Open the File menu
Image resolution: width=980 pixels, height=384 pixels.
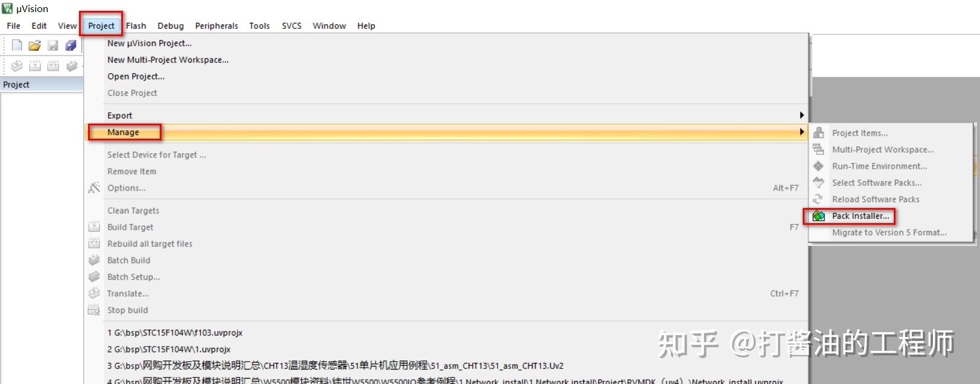(13, 26)
